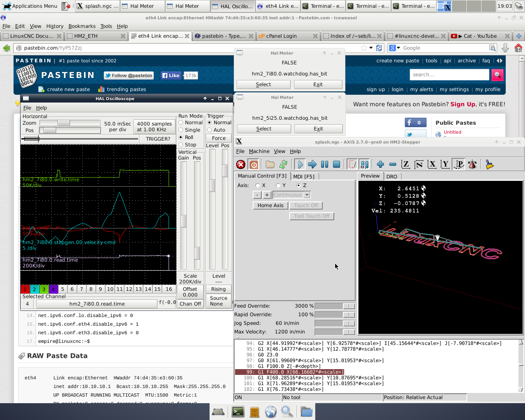Select oscilloscope channel 1 red swatch
Viewport: 525px width, 420px height.
(x=25, y=289)
